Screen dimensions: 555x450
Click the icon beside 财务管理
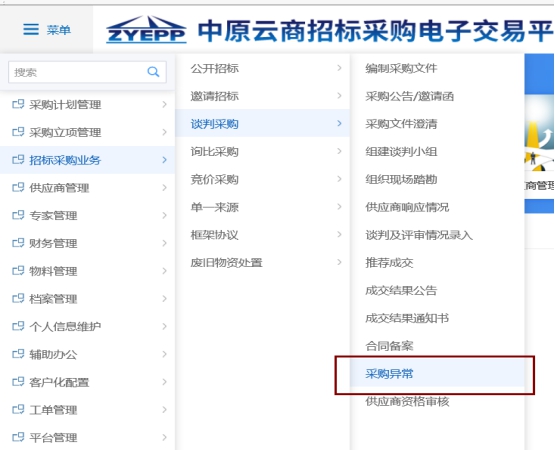pos(18,243)
